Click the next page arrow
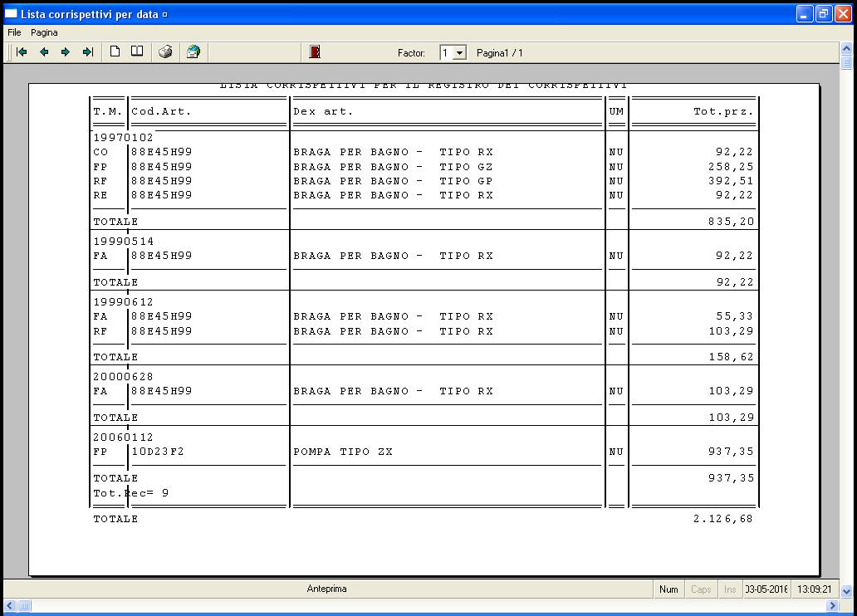This screenshot has width=857, height=616. pyautogui.click(x=66, y=52)
